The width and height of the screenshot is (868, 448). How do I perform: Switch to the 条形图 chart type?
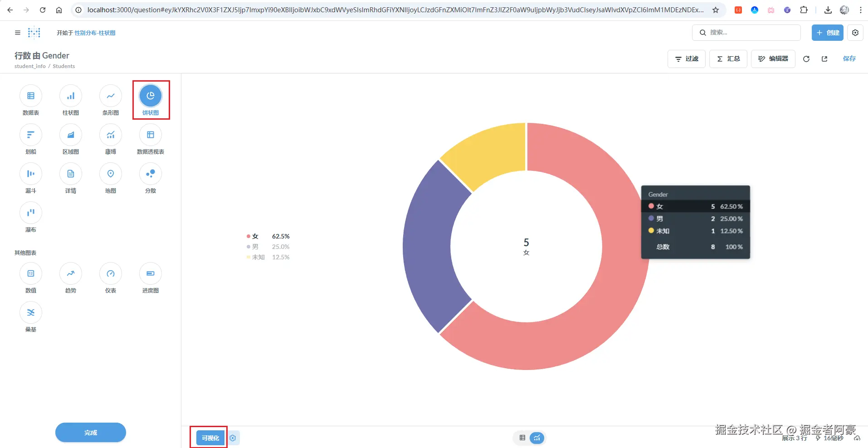[x=111, y=96]
